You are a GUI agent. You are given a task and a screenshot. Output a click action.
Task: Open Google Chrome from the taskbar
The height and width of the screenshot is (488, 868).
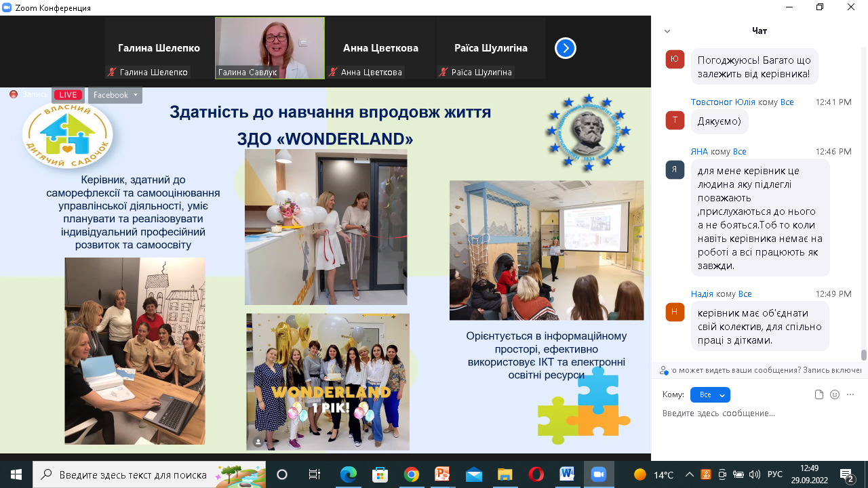pos(411,474)
